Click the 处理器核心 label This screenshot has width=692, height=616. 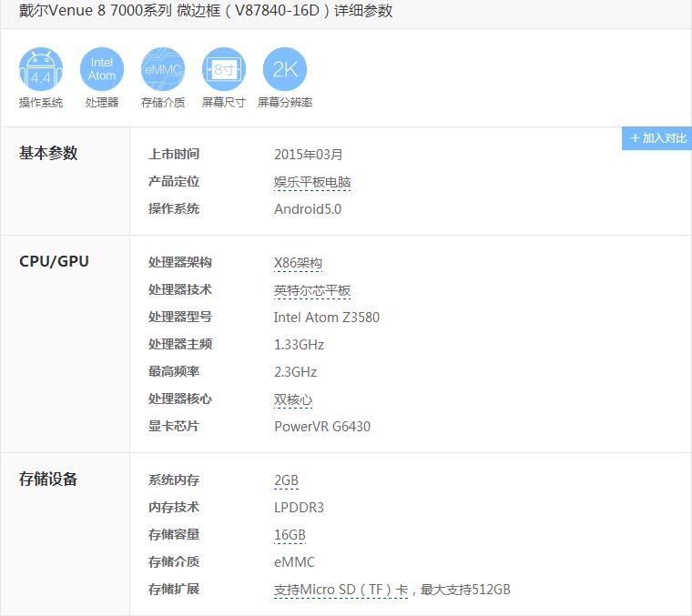coord(180,399)
